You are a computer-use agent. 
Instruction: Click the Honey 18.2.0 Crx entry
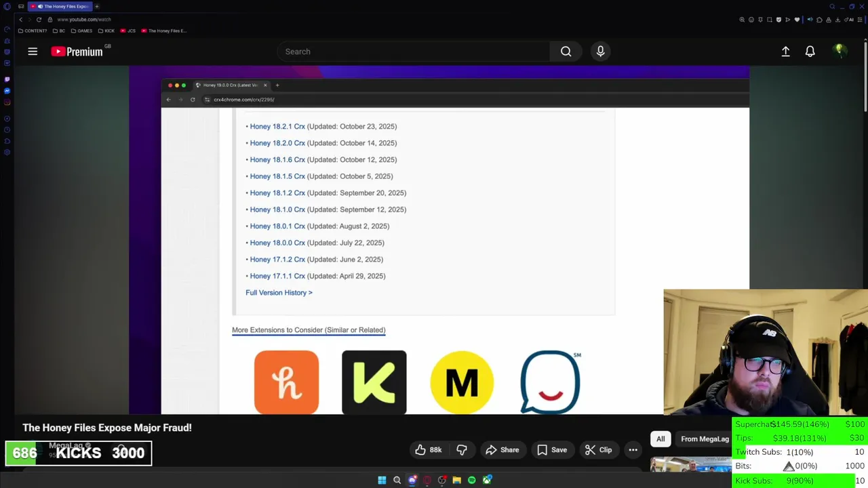[277, 143]
